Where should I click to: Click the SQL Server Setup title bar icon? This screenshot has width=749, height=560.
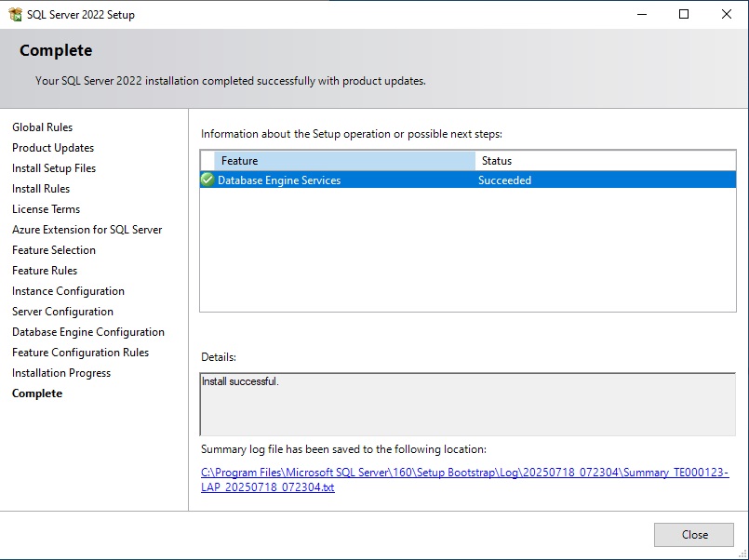coord(15,14)
